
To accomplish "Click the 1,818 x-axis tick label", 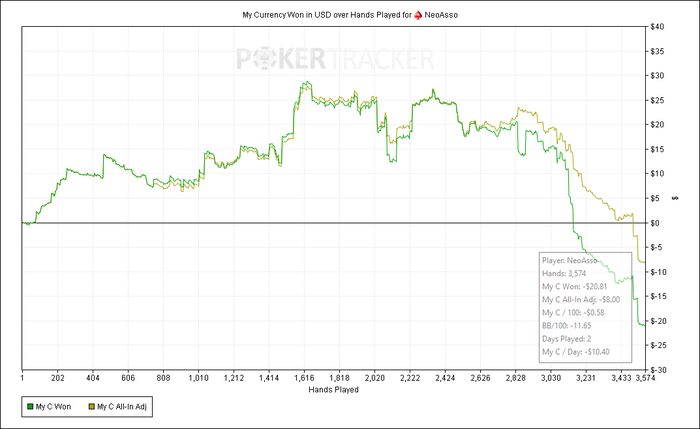I will (x=340, y=378).
